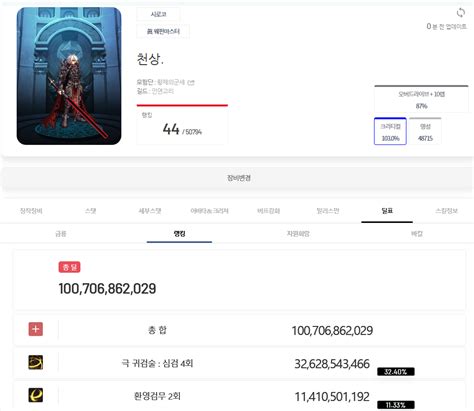This screenshot has height=411, width=474.
Task: Click the 환영검무 skill icon
Action: pos(36,395)
